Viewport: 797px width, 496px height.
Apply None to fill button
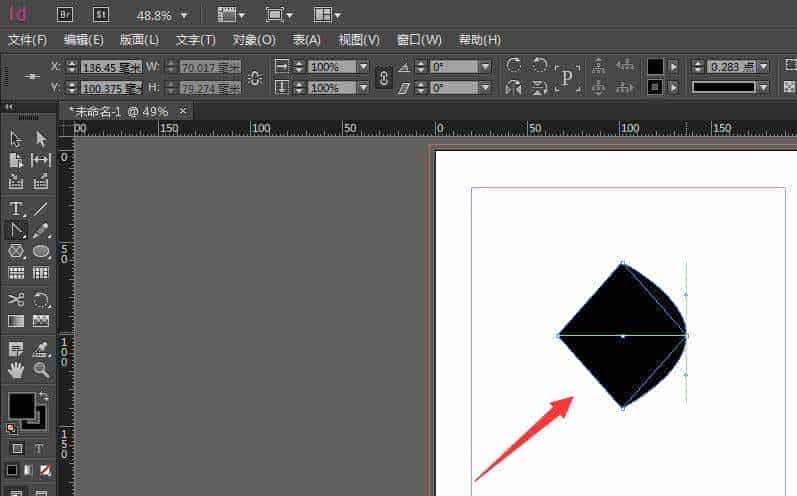click(45, 471)
